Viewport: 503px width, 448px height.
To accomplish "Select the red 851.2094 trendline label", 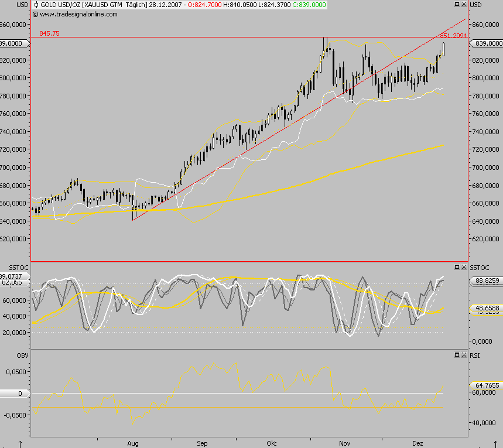I will click(x=453, y=35).
